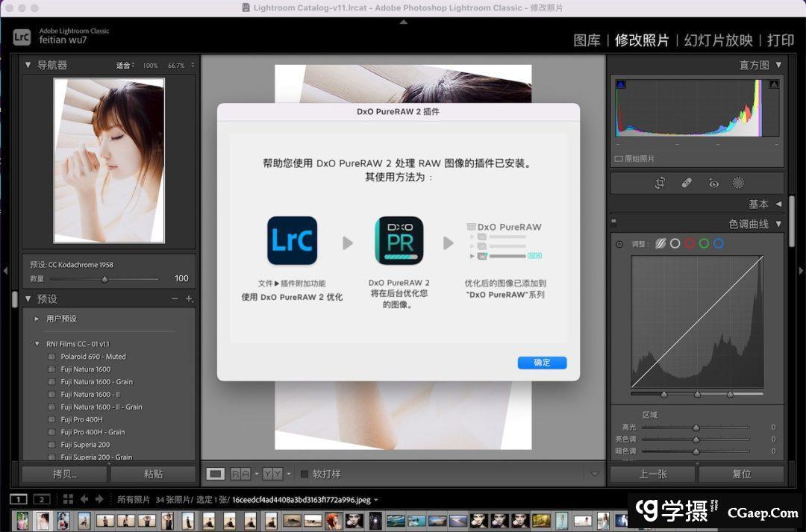Screen dimensions: 806x532
Task: Expand the 用户预设 preset folder
Action: coord(37,319)
